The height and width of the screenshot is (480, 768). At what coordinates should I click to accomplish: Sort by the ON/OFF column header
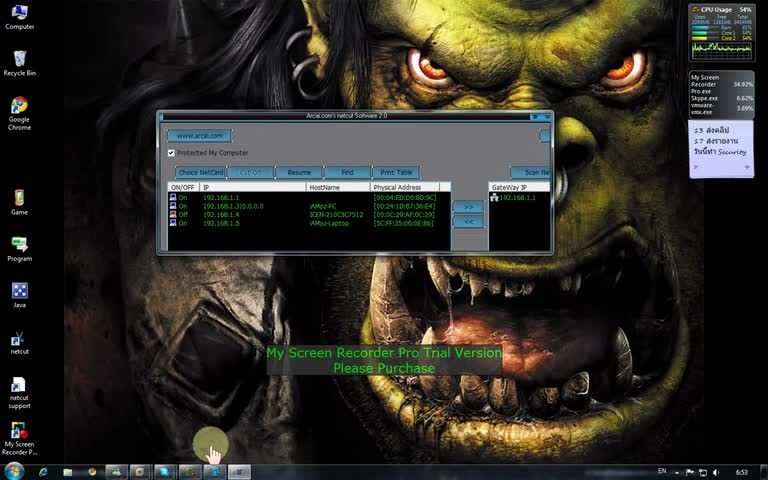click(x=184, y=187)
